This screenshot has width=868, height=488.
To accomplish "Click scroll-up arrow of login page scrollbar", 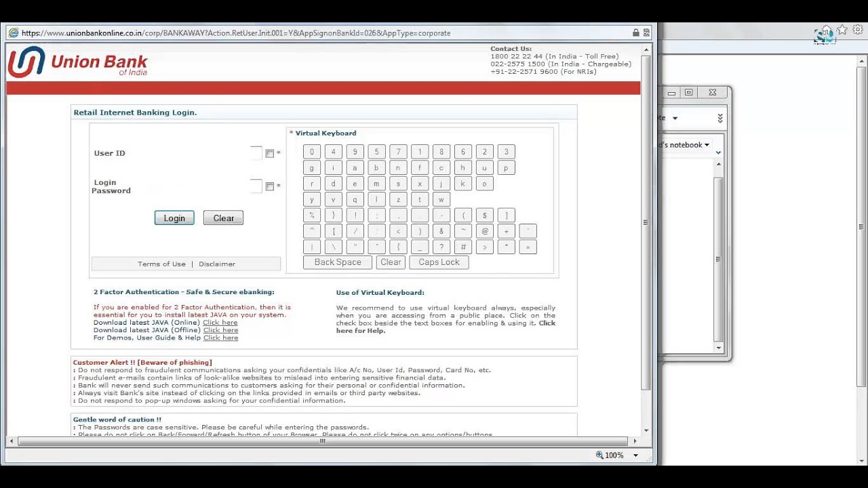I will [x=646, y=49].
